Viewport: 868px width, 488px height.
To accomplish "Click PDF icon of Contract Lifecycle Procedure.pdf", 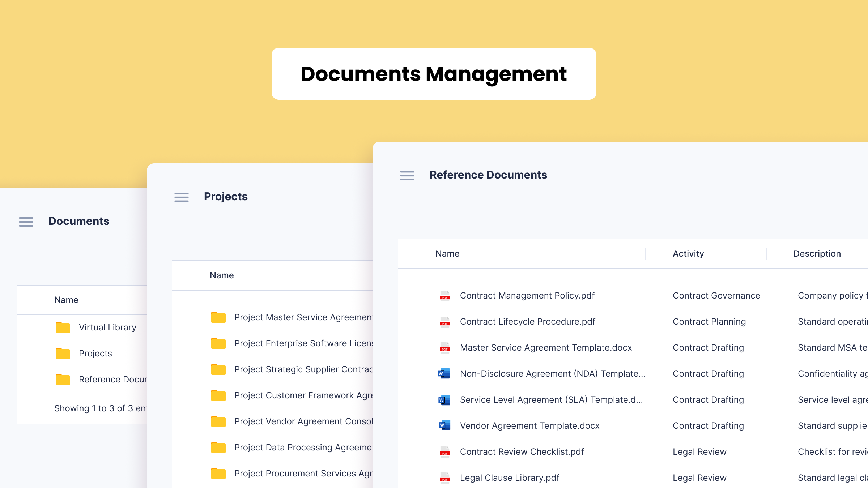I will [444, 322].
